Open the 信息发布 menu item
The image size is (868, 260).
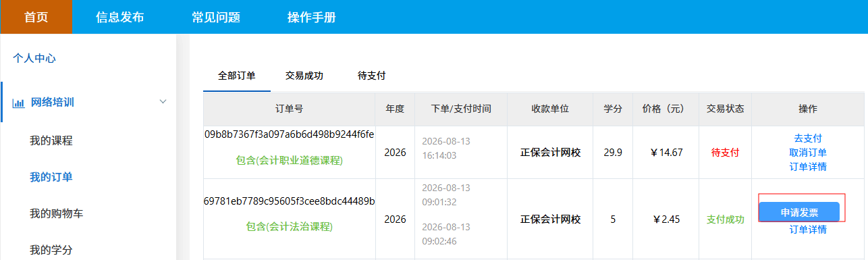[120, 17]
